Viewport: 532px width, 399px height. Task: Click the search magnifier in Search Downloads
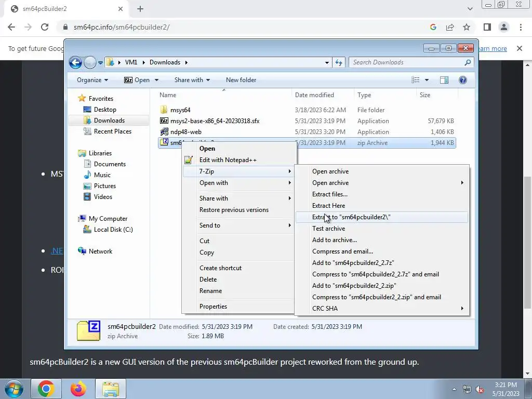tap(468, 62)
